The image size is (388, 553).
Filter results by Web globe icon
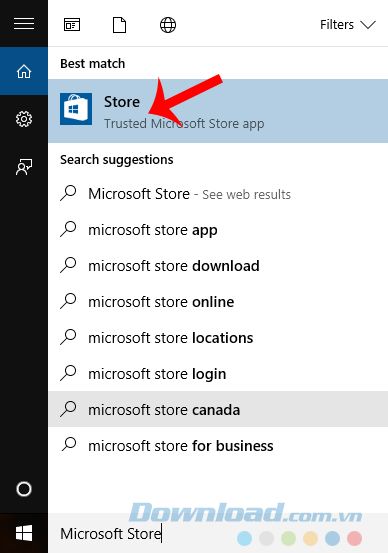168,25
